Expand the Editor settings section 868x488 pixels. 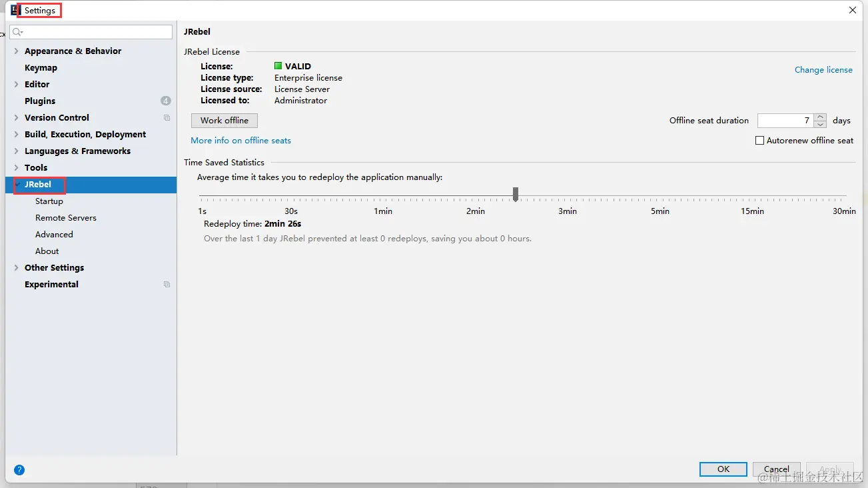tap(17, 84)
